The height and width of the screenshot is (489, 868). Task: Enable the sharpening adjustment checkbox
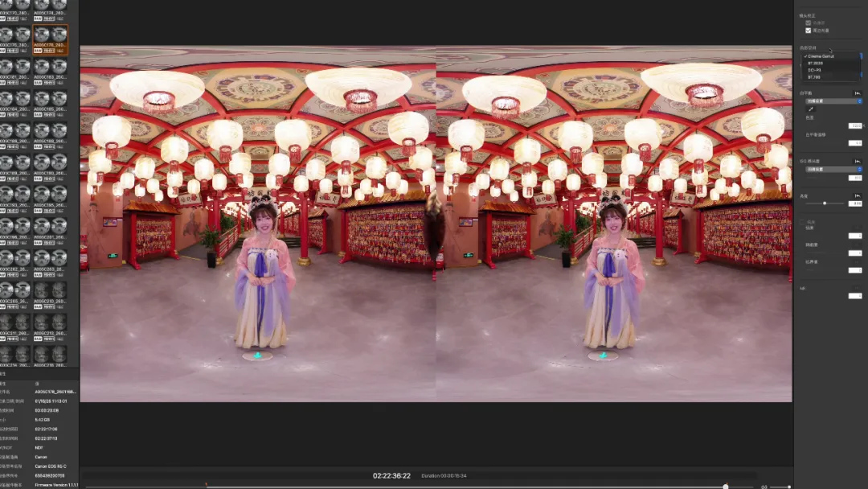(x=802, y=221)
